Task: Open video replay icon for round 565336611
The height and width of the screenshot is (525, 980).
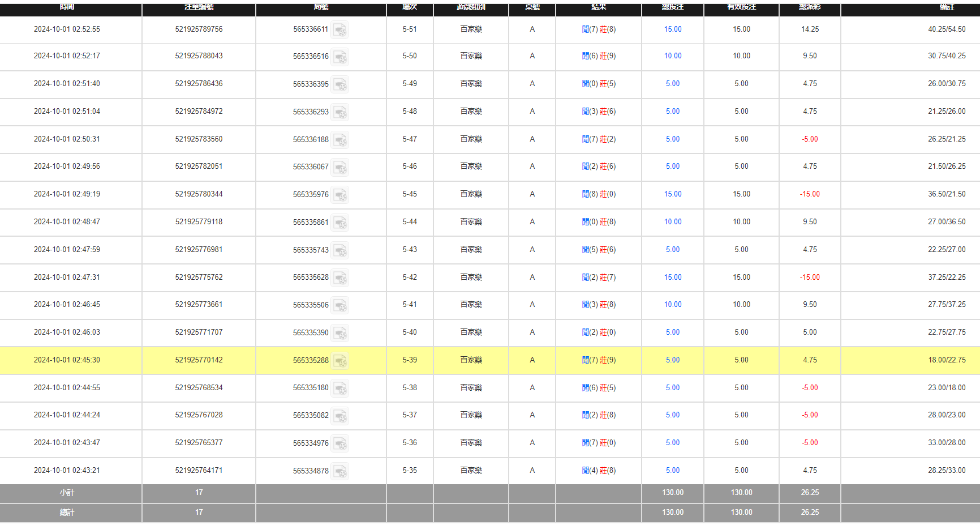Action: tap(339, 30)
